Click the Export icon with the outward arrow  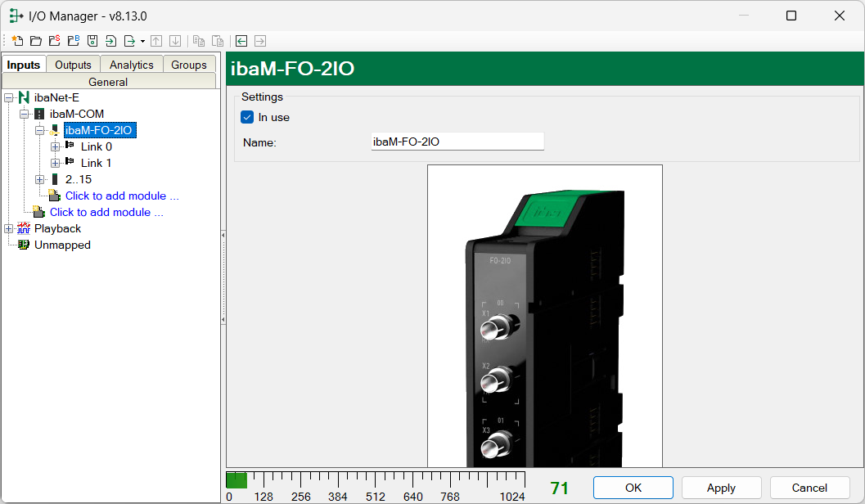129,41
